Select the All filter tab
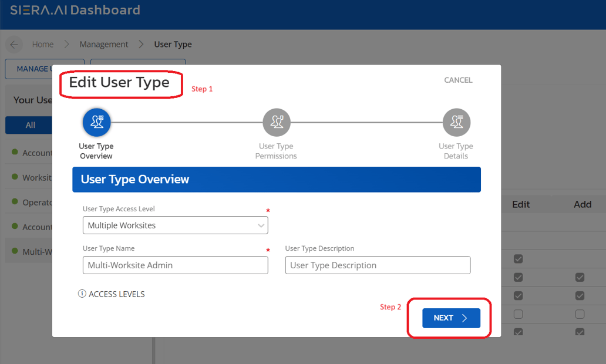Viewport: 606px width, 364px height. coord(29,125)
